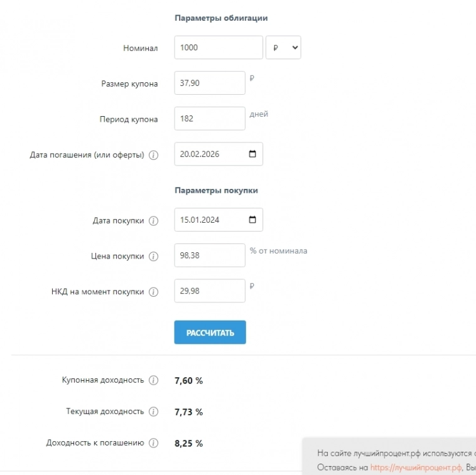Click info icon next to НКД на момент покупки

coord(153,292)
